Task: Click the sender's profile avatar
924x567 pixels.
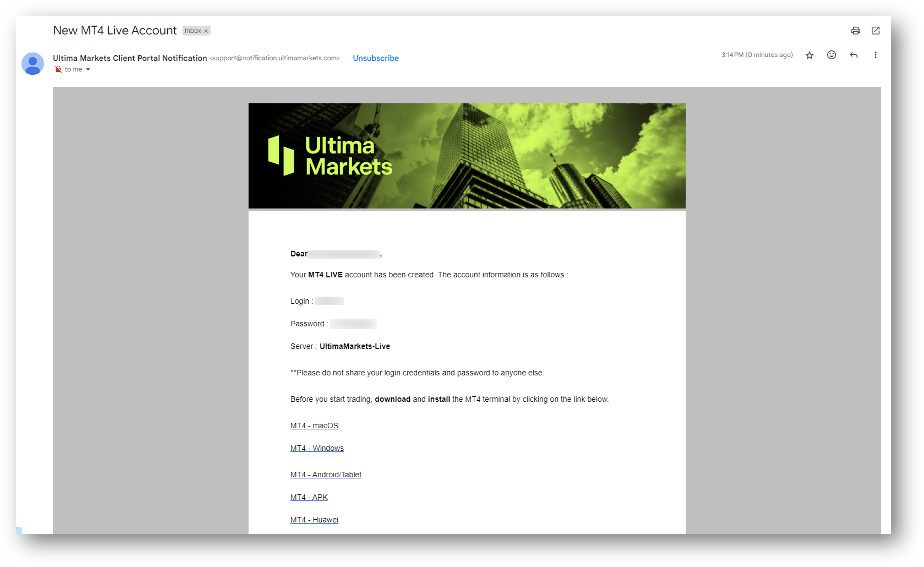Action: [x=33, y=63]
